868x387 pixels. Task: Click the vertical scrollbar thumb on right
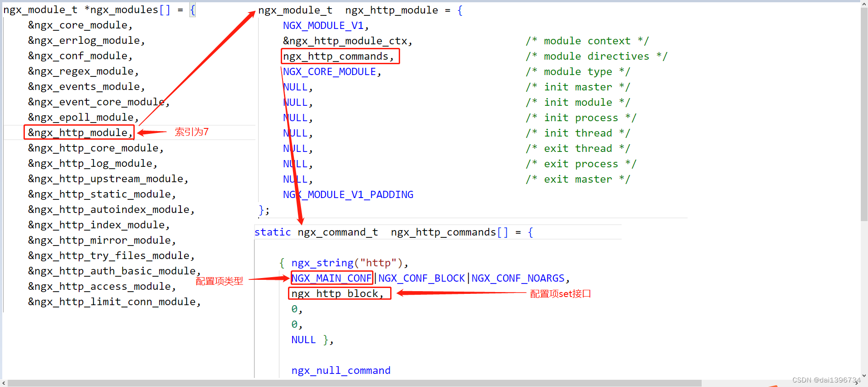(864, 114)
